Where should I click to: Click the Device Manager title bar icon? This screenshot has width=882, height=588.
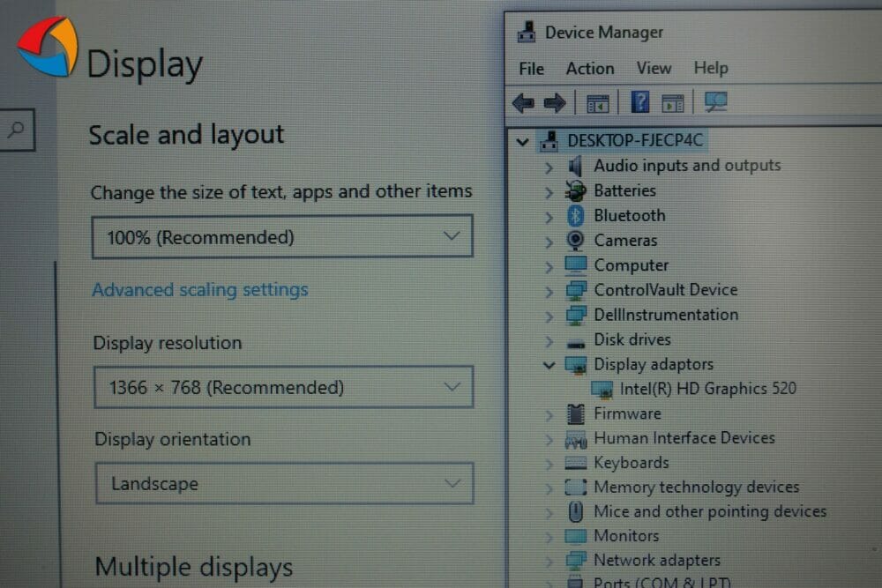[527, 32]
